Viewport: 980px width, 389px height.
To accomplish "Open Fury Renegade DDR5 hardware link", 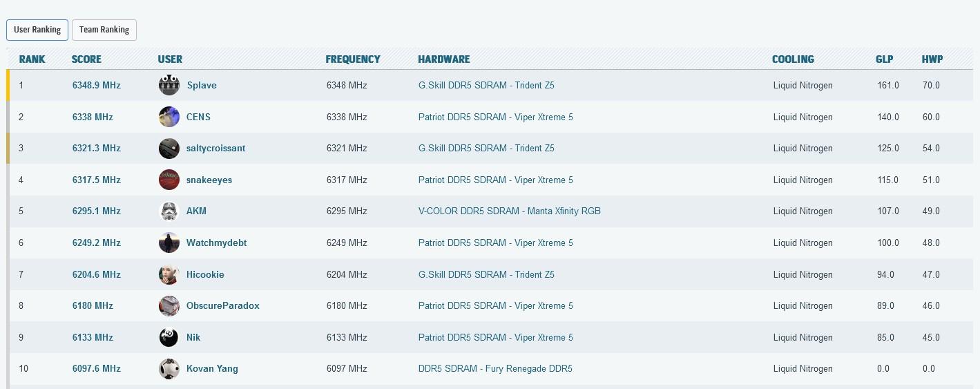I will coord(495,368).
